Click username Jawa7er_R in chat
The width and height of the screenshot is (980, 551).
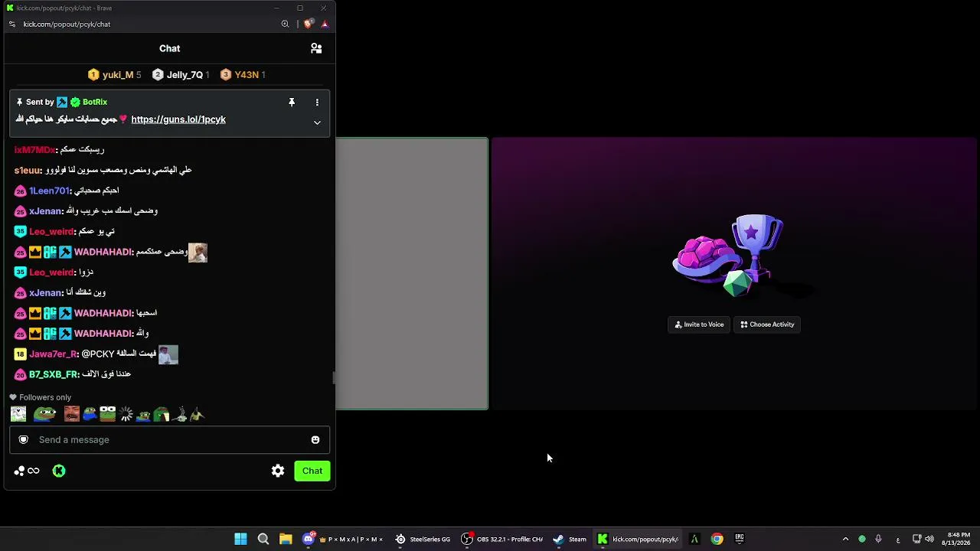[x=53, y=354]
